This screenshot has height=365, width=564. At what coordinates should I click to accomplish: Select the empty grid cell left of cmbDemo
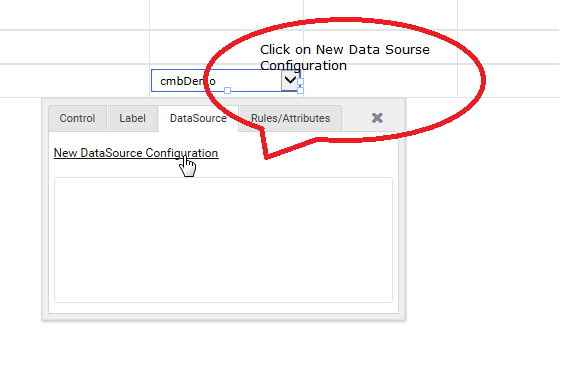75,81
